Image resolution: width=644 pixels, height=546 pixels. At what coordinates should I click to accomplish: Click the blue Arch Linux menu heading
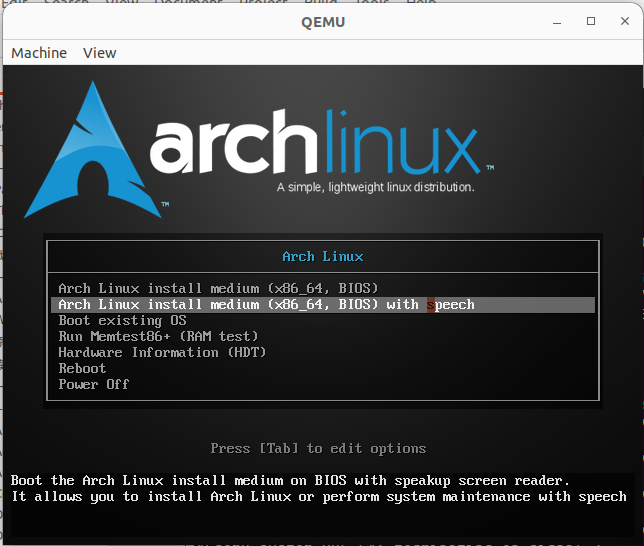coord(322,257)
